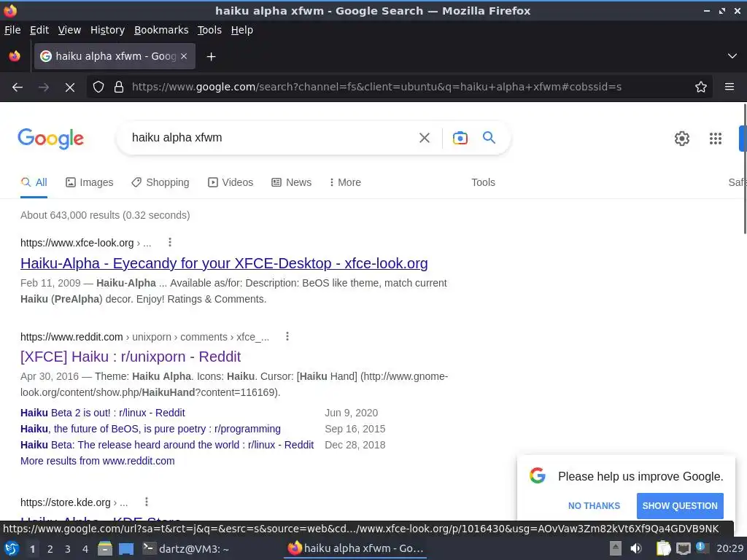Screen dimensions: 747x560
Task: Click the notification tray icon
Action: click(x=701, y=548)
